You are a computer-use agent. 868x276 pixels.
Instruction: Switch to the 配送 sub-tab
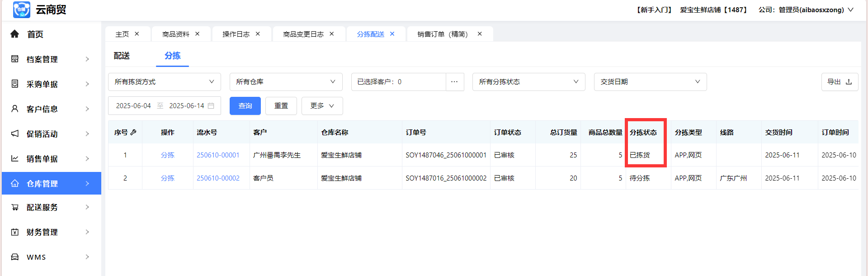(122, 56)
